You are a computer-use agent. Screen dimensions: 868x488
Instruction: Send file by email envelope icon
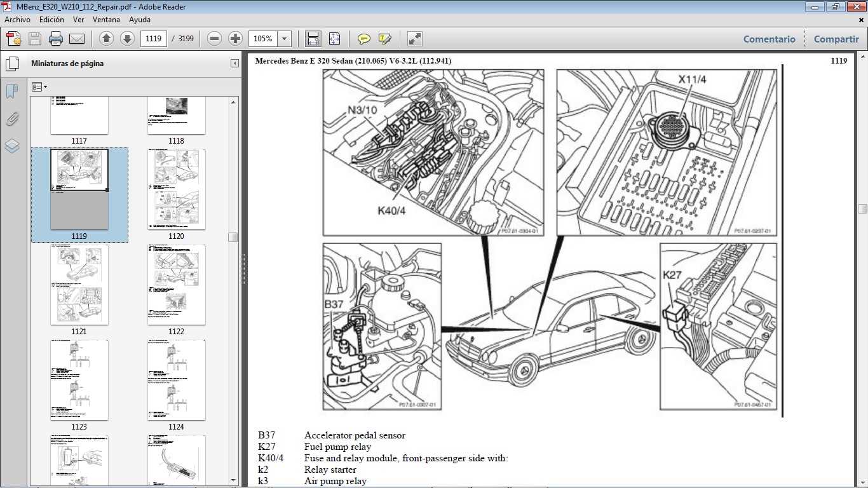coord(77,39)
